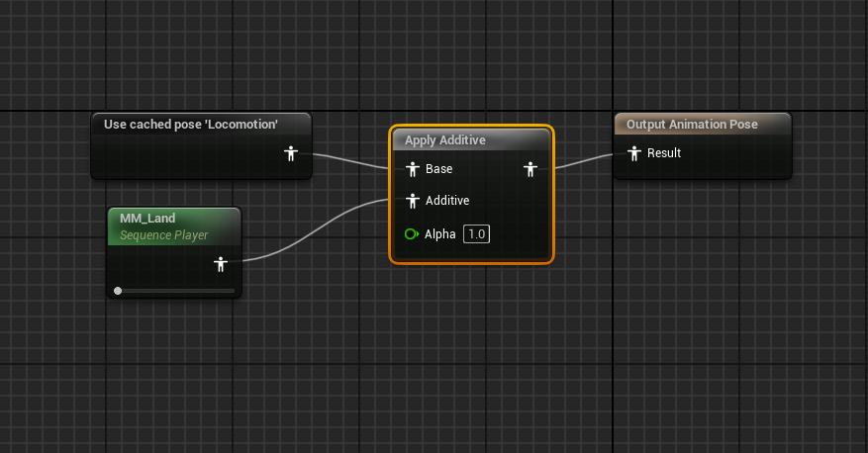This screenshot has height=453, width=868.
Task: Click the Sequence Player subtitle text
Action: click(164, 235)
